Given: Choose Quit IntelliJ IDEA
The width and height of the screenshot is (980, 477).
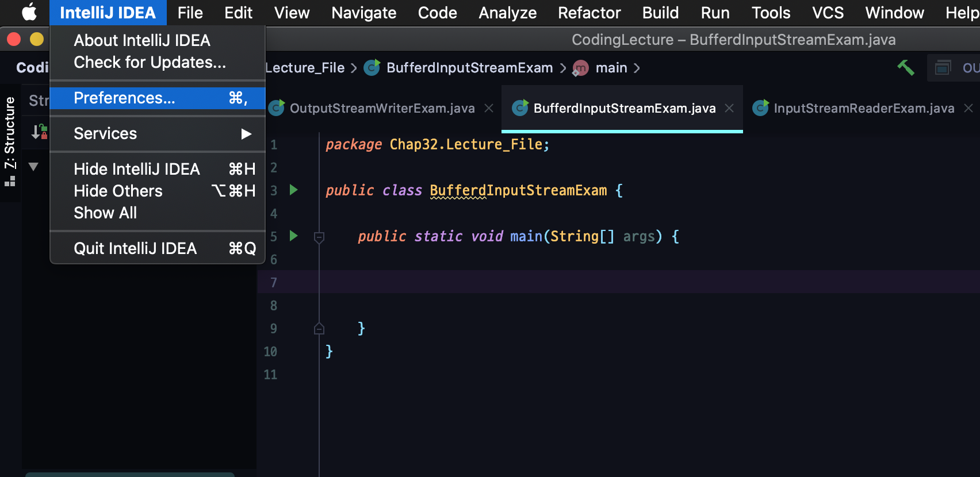Looking at the screenshot, I should pyautogui.click(x=158, y=248).
